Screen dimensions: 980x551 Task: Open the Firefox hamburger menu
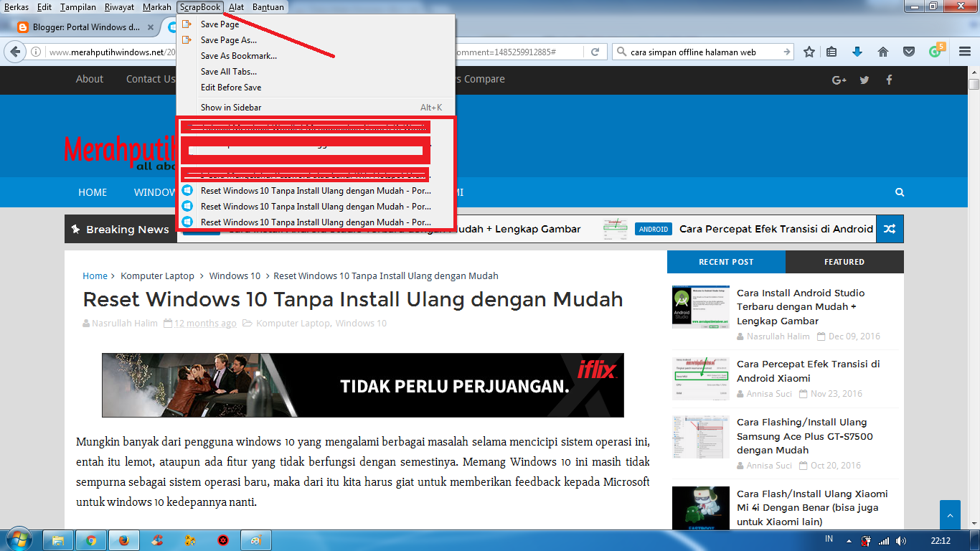963,52
